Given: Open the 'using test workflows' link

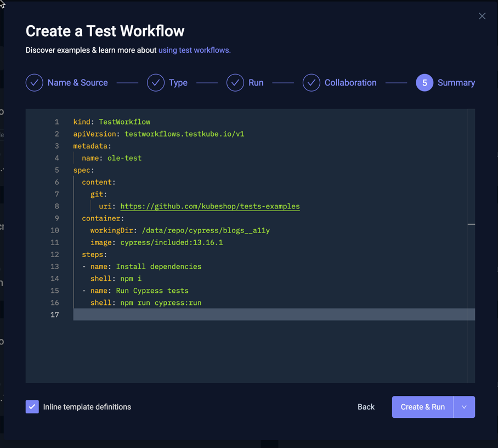Looking at the screenshot, I should [x=195, y=50].
